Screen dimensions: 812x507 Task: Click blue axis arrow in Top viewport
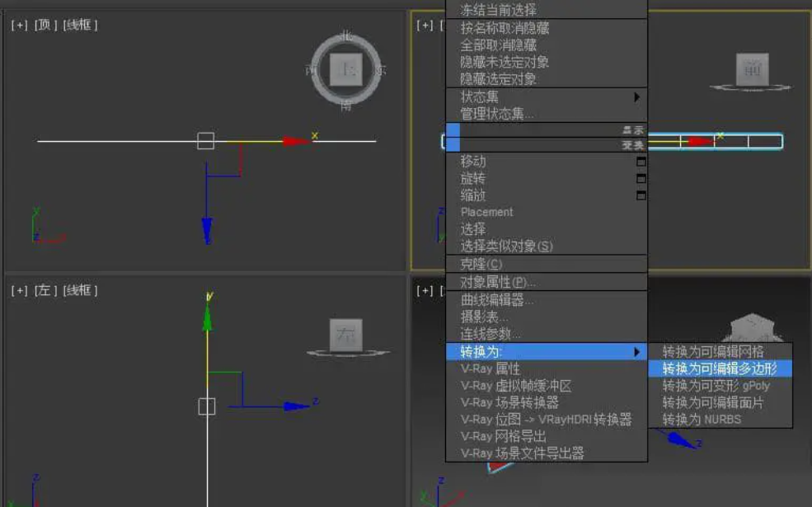(x=207, y=230)
